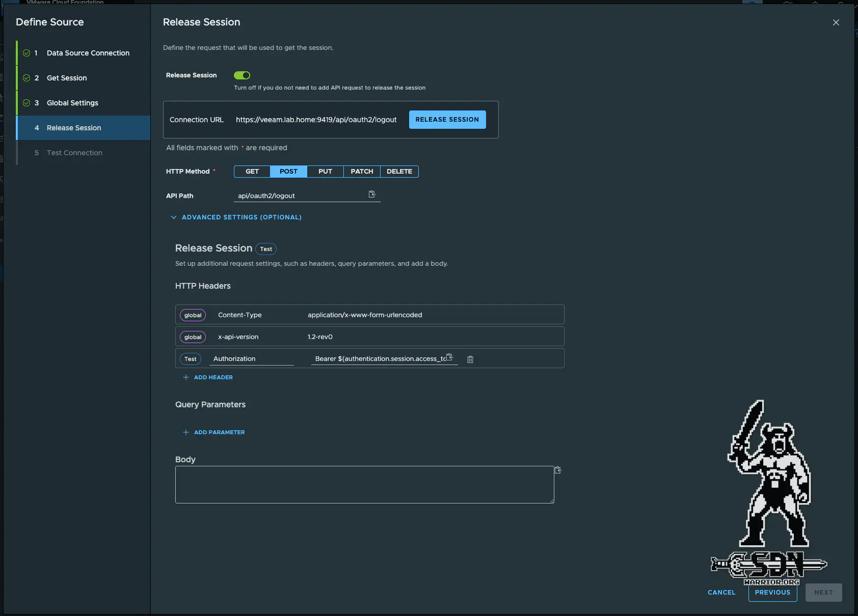Click the plus icon next to ADD PARAMETER

click(186, 432)
